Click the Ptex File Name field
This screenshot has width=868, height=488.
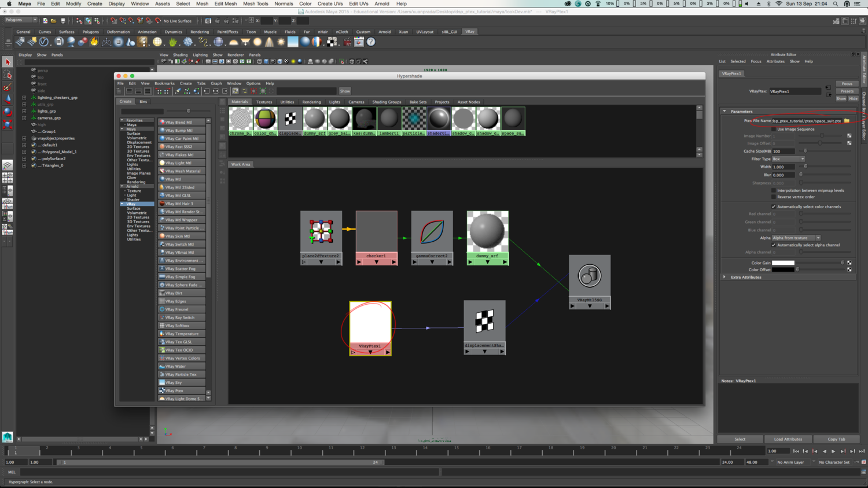tap(807, 121)
